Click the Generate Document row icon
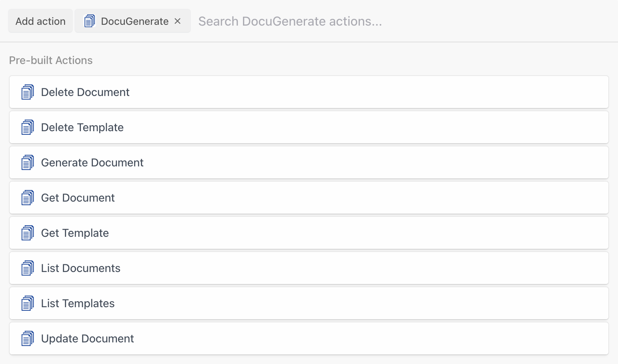The image size is (618, 364). [x=28, y=163]
